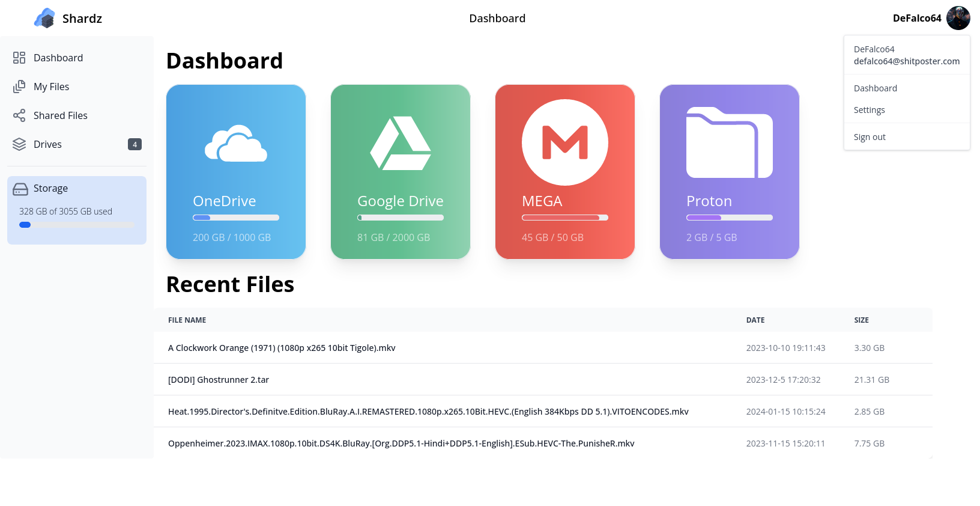Click the date 2023-11-15 15:20:11
This screenshot has width=980, height=506.
(786, 444)
